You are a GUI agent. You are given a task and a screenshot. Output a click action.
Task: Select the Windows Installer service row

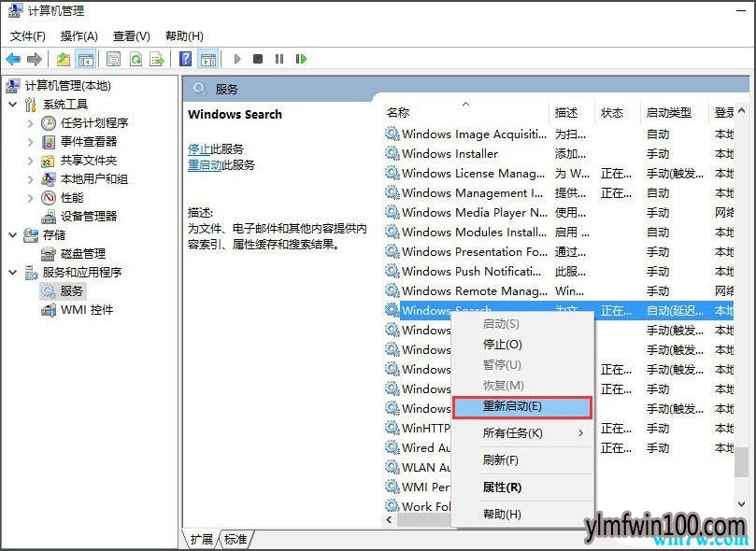click(559, 154)
